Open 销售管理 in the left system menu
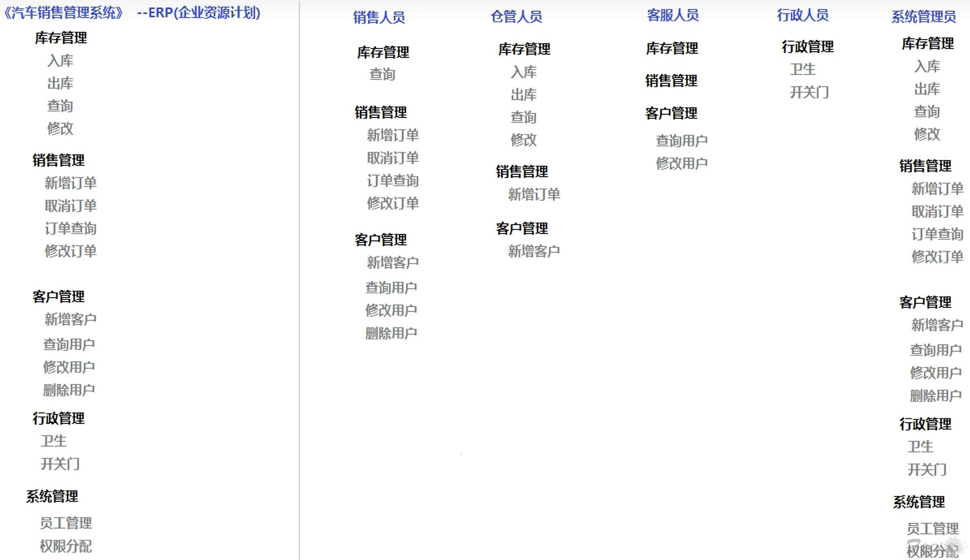This screenshot has width=970, height=560. (58, 160)
